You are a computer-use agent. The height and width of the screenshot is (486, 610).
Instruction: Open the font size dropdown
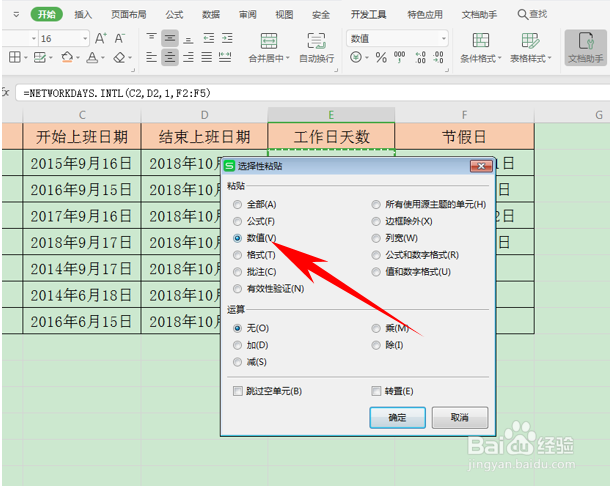click(x=85, y=39)
